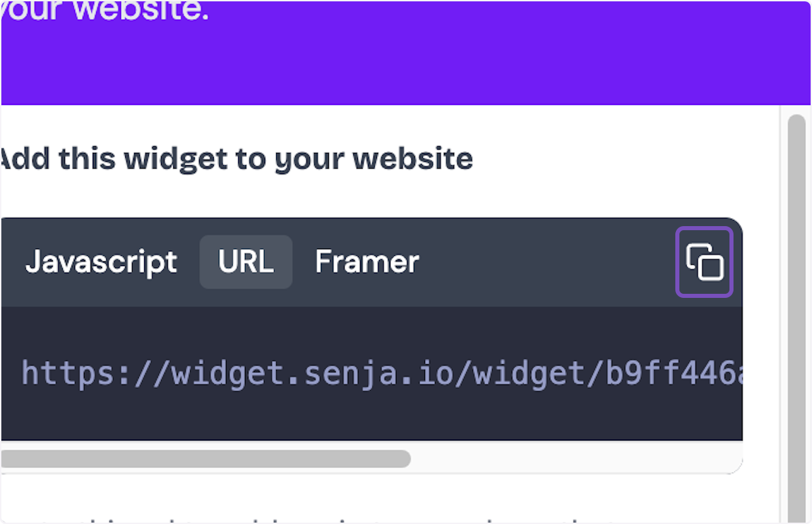Screen dimensions: 812x524
Task: Toggle between URL and Javascript modes
Action: click(x=246, y=263)
